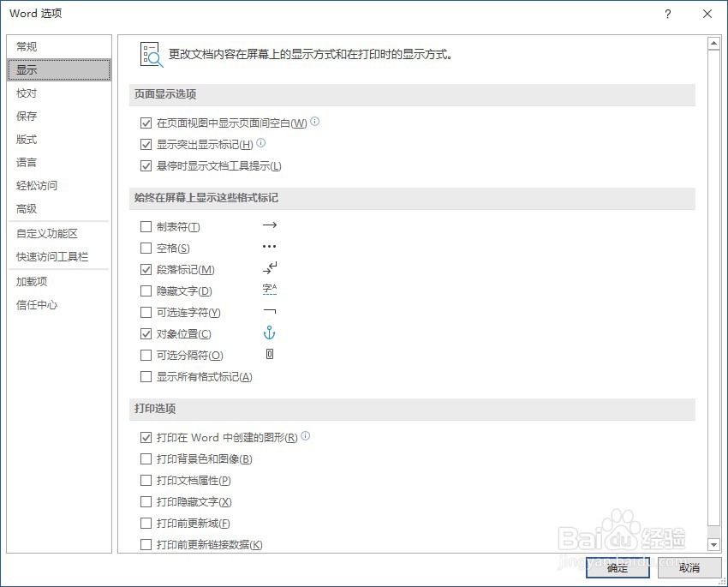Disable 悬停时显示文档工具提示
The image size is (728, 587).
pos(146,165)
